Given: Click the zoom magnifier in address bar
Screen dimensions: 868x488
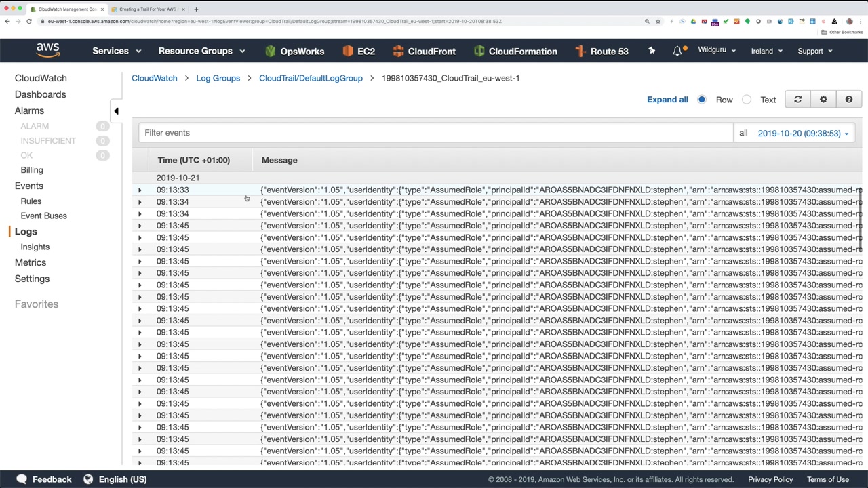Looking at the screenshot, I should pos(647,22).
